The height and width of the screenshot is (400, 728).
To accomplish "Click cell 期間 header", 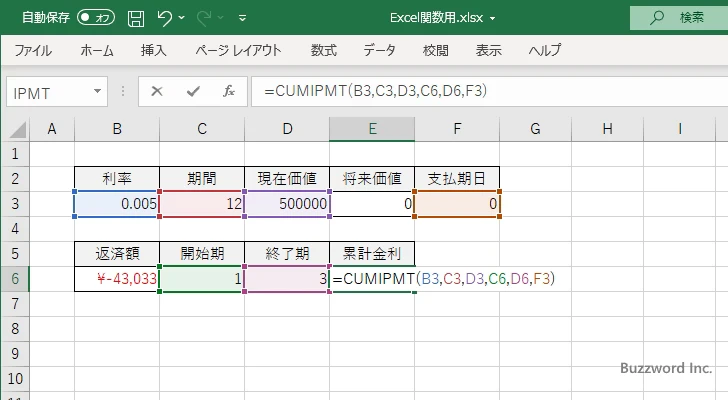I will point(202,179).
